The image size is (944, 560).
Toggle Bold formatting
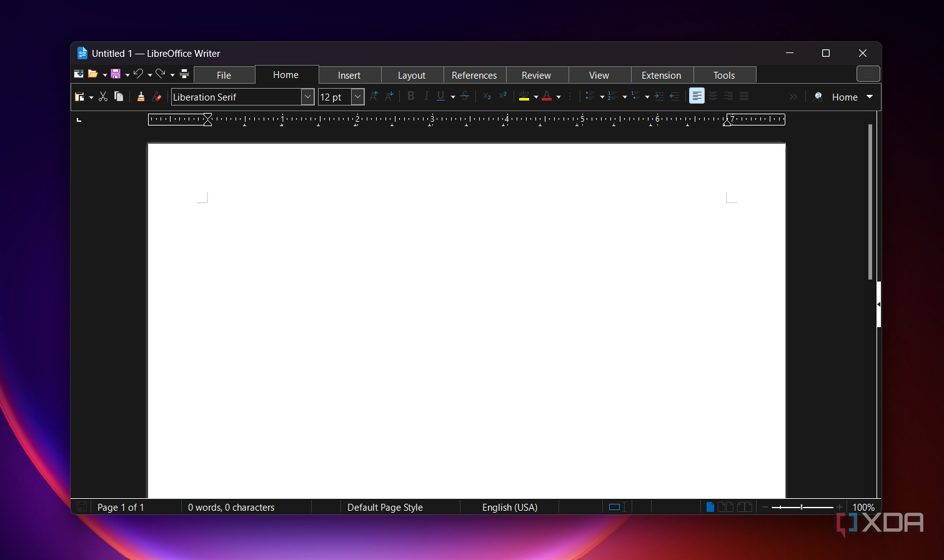(x=410, y=96)
